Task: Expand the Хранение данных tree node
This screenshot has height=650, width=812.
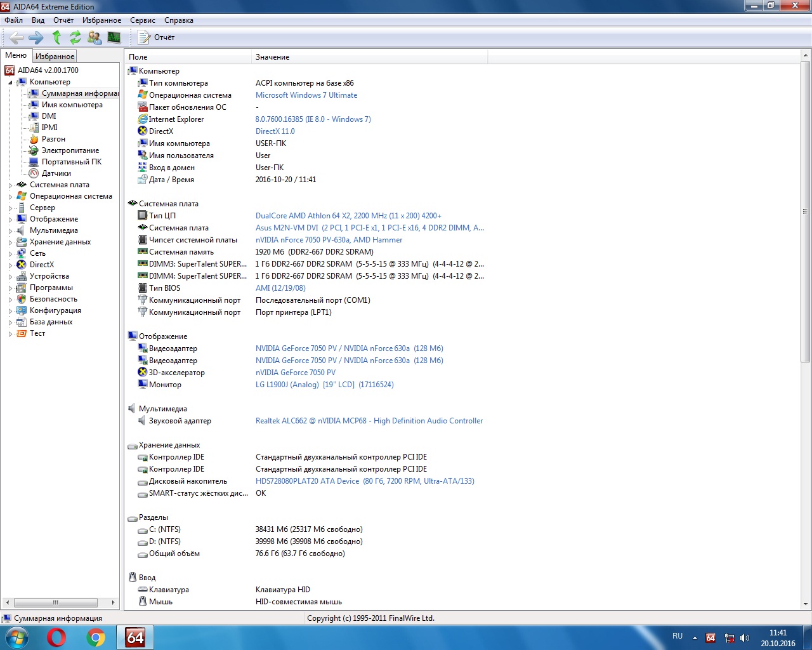Action: (10, 242)
